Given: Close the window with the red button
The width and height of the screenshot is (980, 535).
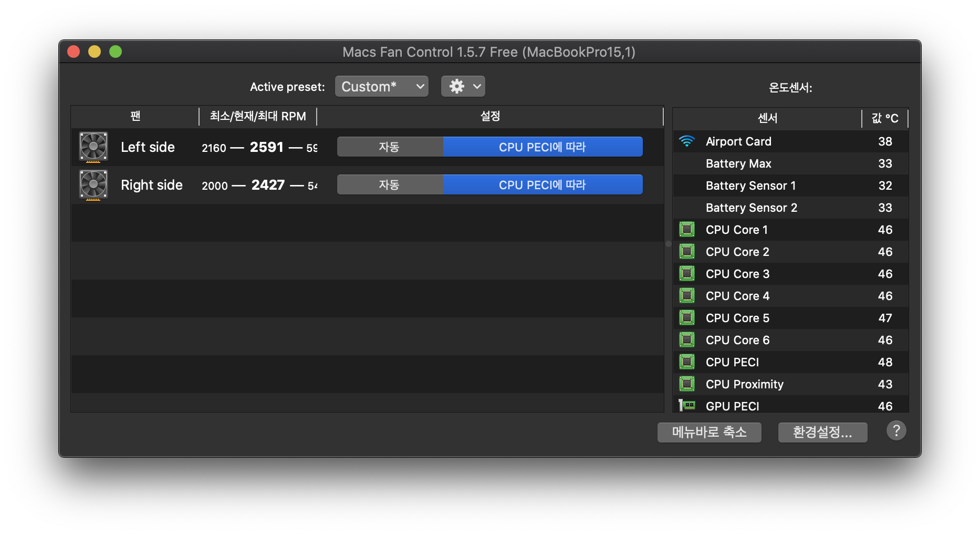Looking at the screenshot, I should click(74, 52).
